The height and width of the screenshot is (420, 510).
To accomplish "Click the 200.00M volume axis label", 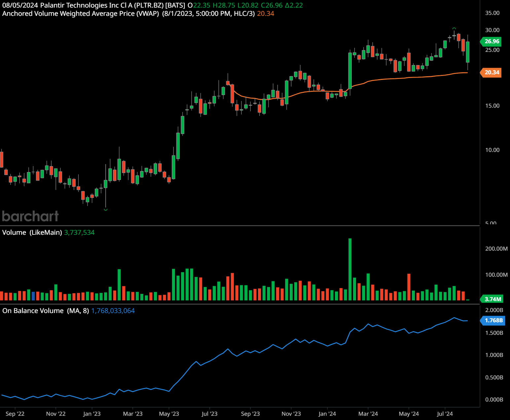I will tap(496, 249).
